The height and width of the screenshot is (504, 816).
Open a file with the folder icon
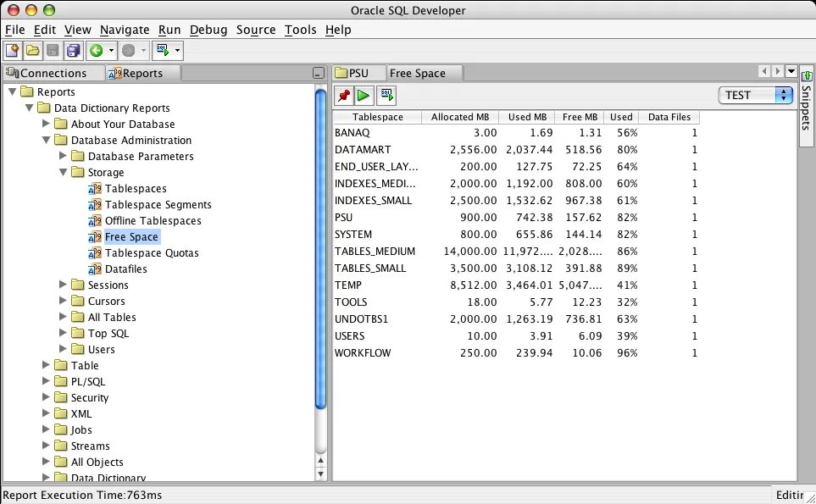32,51
